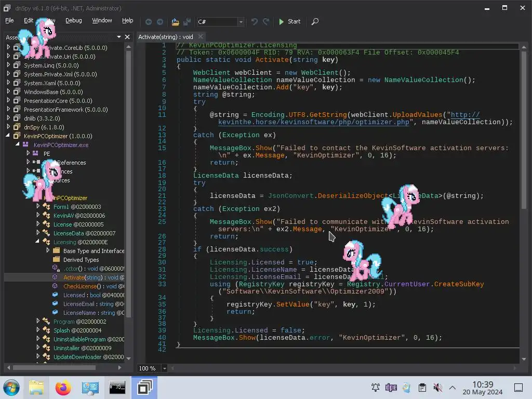Click the Navigate Forward arrow
Screen dimensions: 532x399
[160, 22]
